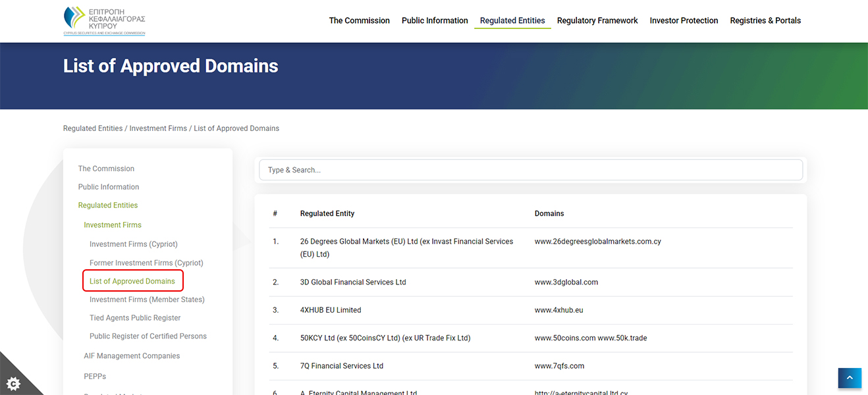Open Investor Protection in the navigation bar
Screen dimensions: 868x395
pos(684,20)
